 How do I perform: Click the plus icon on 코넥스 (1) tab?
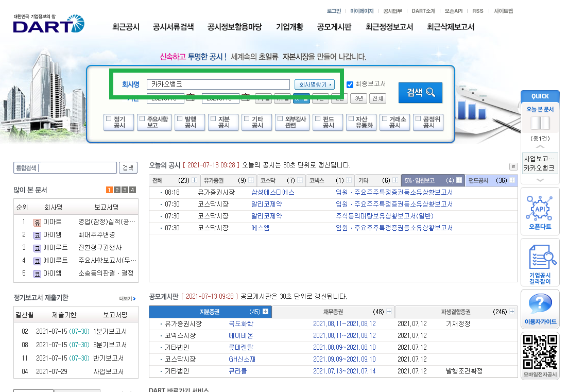pyautogui.click(x=349, y=180)
